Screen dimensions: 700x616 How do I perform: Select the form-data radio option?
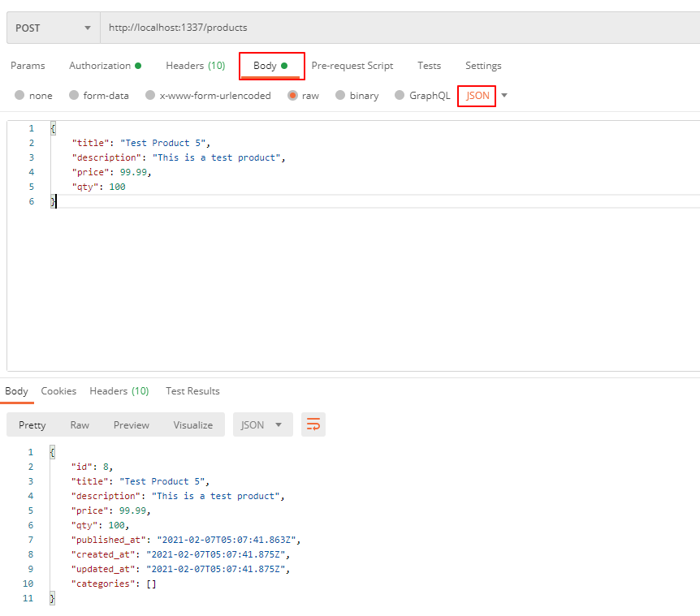coord(75,96)
